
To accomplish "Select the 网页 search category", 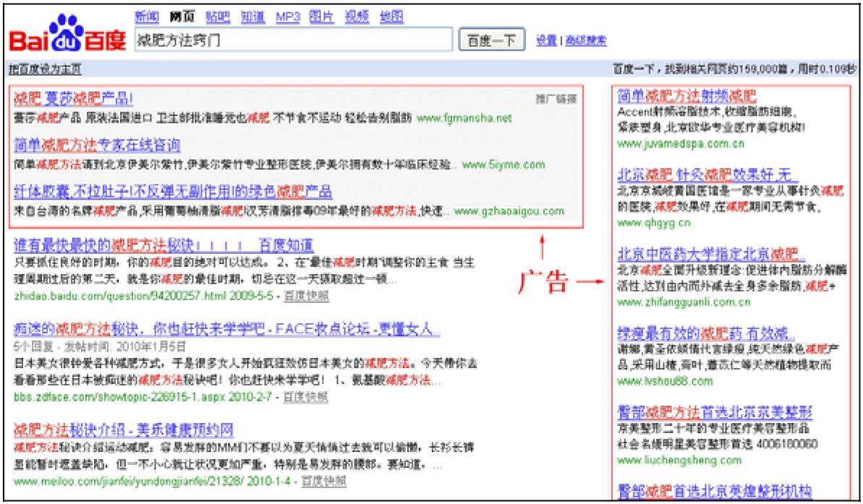I will pyautogui.click(x=182, y=17).
